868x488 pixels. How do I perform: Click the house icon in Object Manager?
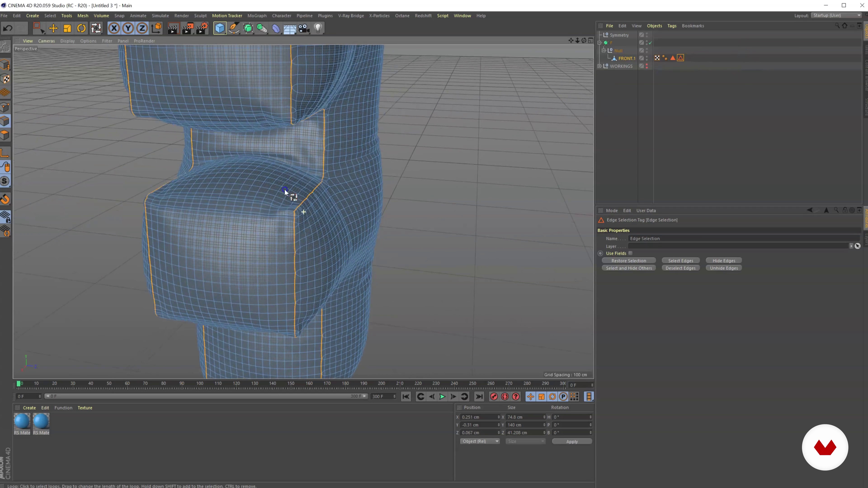[844, 26]
